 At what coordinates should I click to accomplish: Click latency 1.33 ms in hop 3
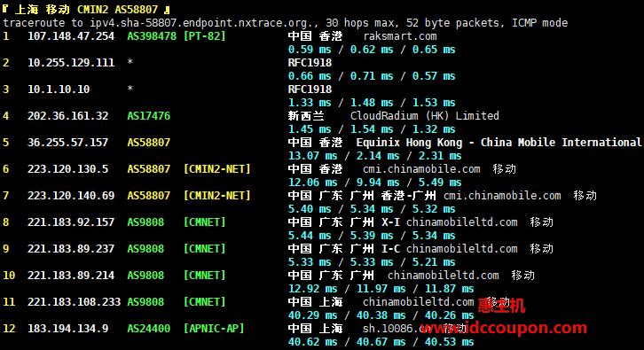310,103
